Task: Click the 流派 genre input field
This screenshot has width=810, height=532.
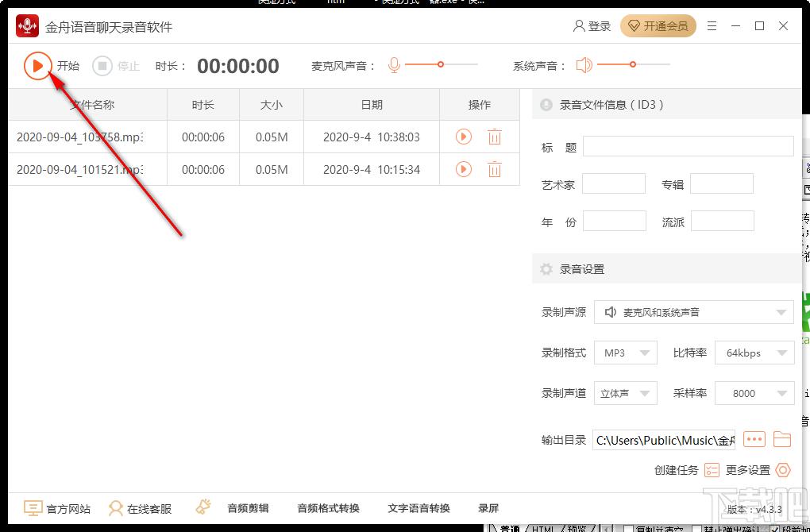Action: point(722,221)
